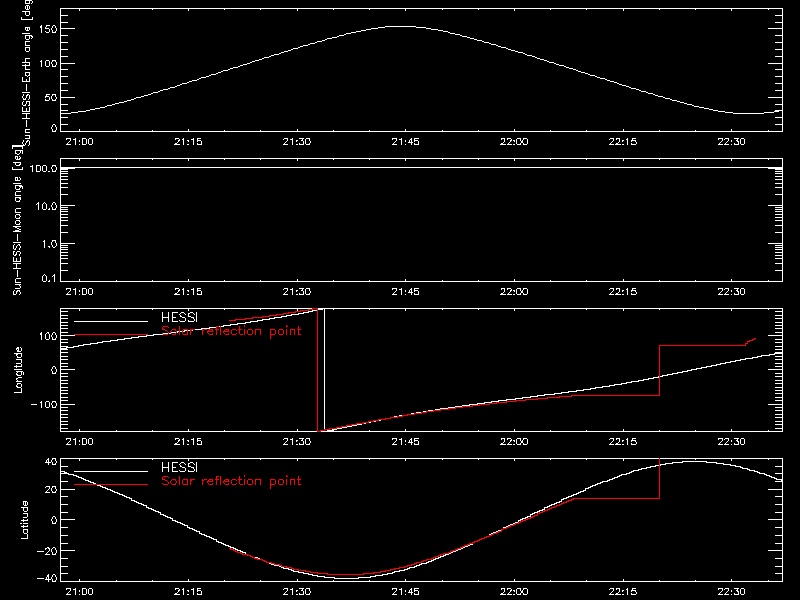
Task: Click the 20 tick on Latitude axis
Action: tap(51, 490)
